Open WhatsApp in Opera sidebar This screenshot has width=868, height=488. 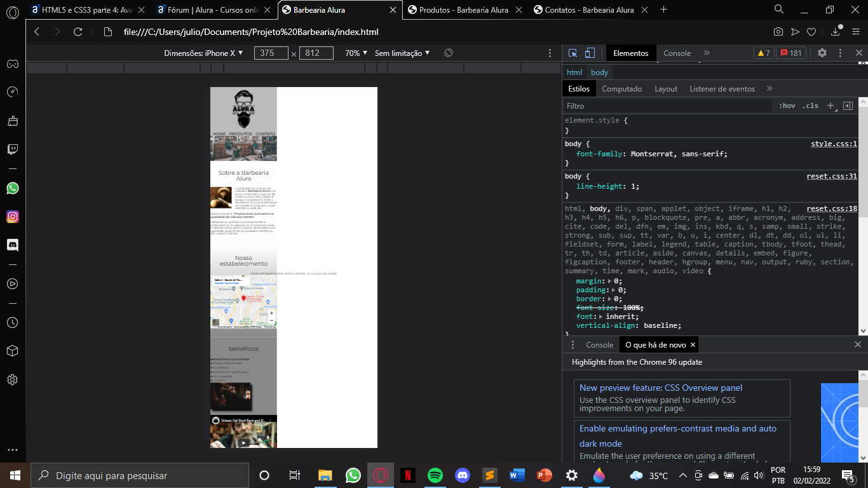coord(12,188)
